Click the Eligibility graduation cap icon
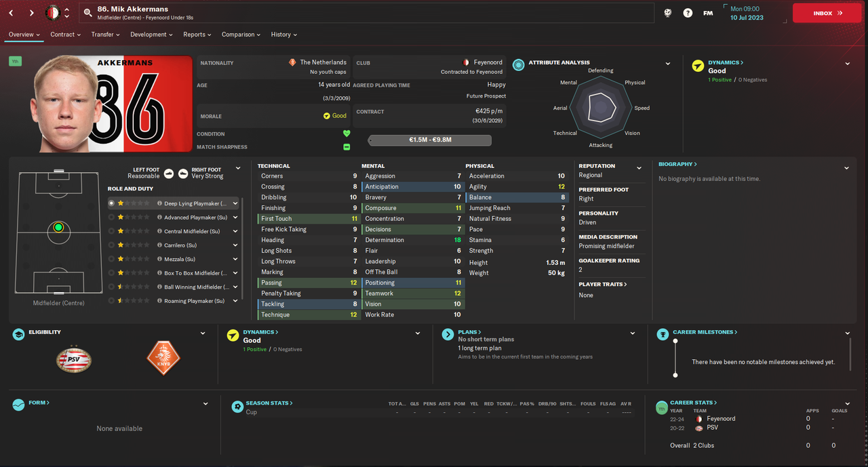Image resolution: width=868 pixels, height=467 pixels. [19, 335]
